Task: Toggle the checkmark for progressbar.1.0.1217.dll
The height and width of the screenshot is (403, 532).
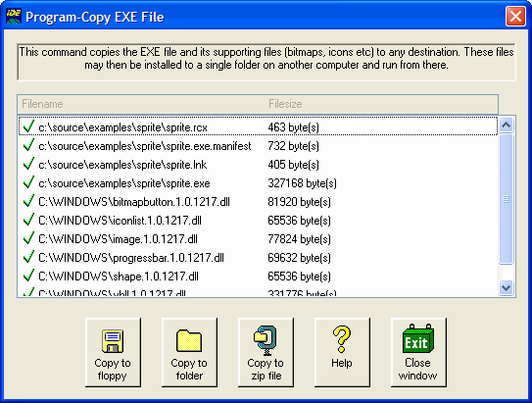Action: tap(28, 257)
